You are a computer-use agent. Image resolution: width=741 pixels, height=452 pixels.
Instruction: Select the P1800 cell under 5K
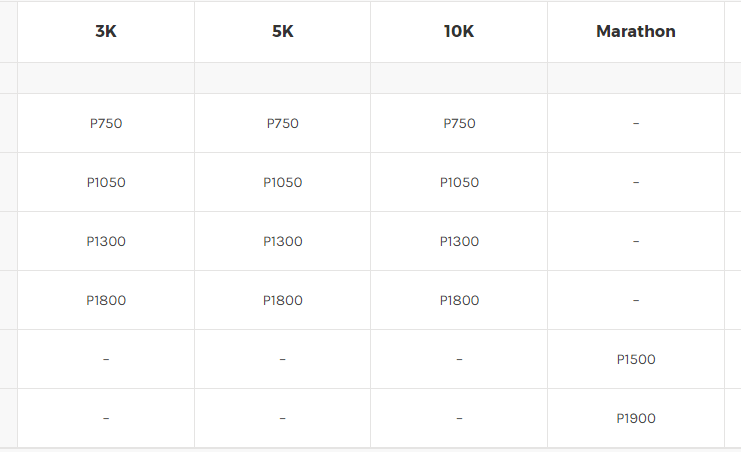(283, 300)
